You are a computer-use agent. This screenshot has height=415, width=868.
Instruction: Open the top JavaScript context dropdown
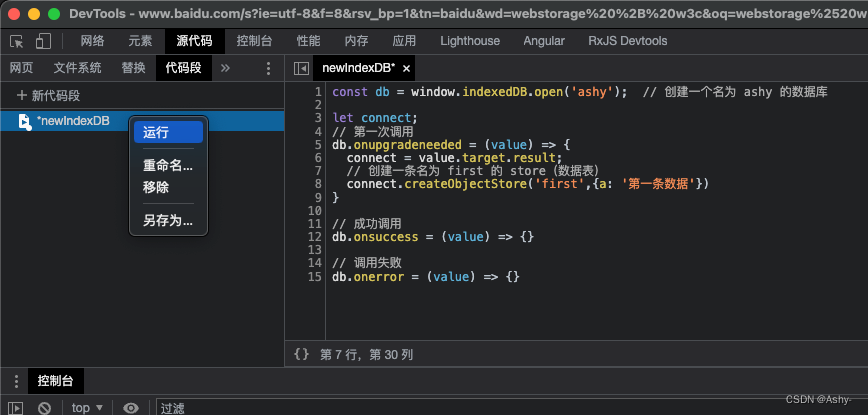(87, 408)
